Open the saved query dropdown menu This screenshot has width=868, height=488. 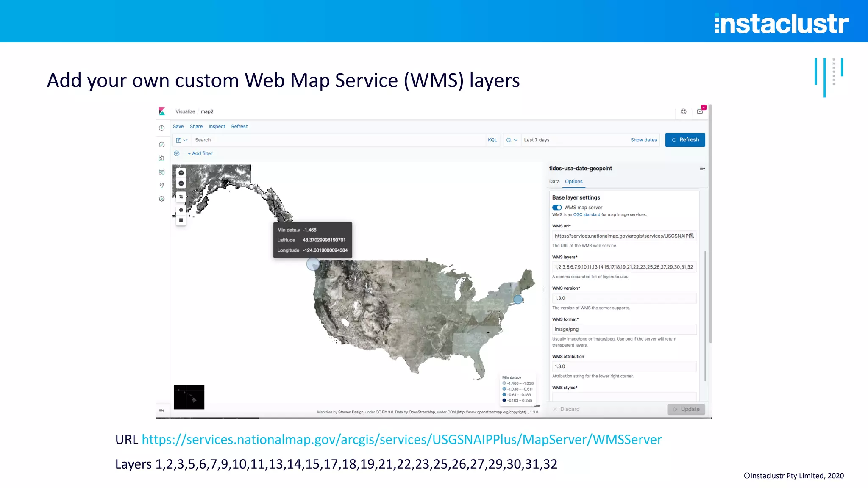click(x=182, y=140)
